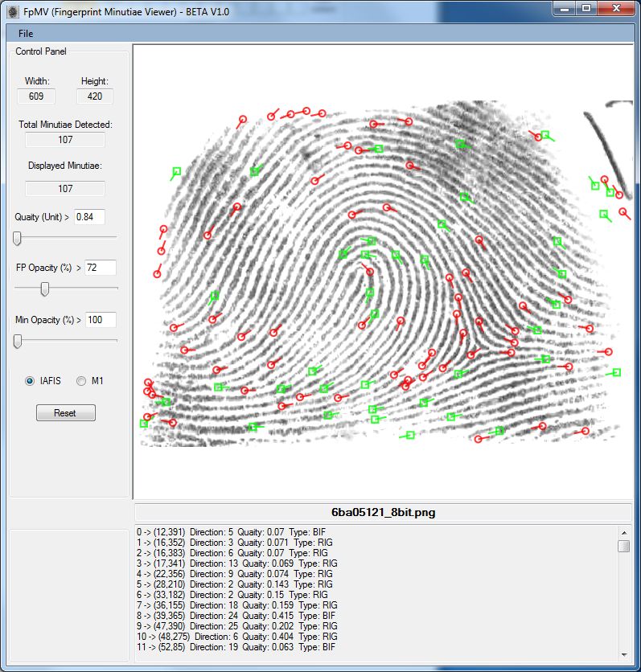Click the FP Opacity slider handle
Screen dimensions: 641x672
44,289
